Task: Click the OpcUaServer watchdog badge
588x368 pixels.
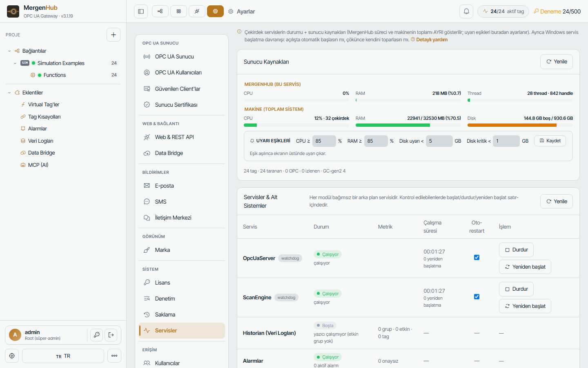Action: pos(290,258)
